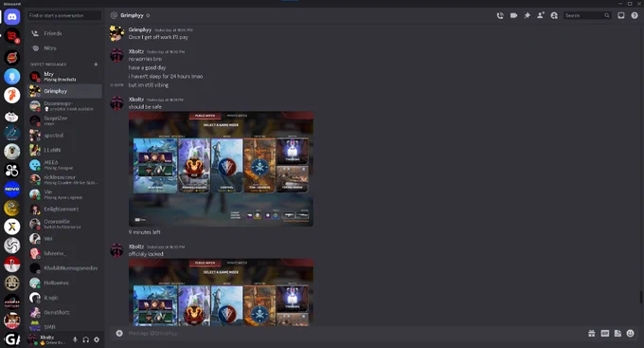Start a video call in this chat

point(513,15)
